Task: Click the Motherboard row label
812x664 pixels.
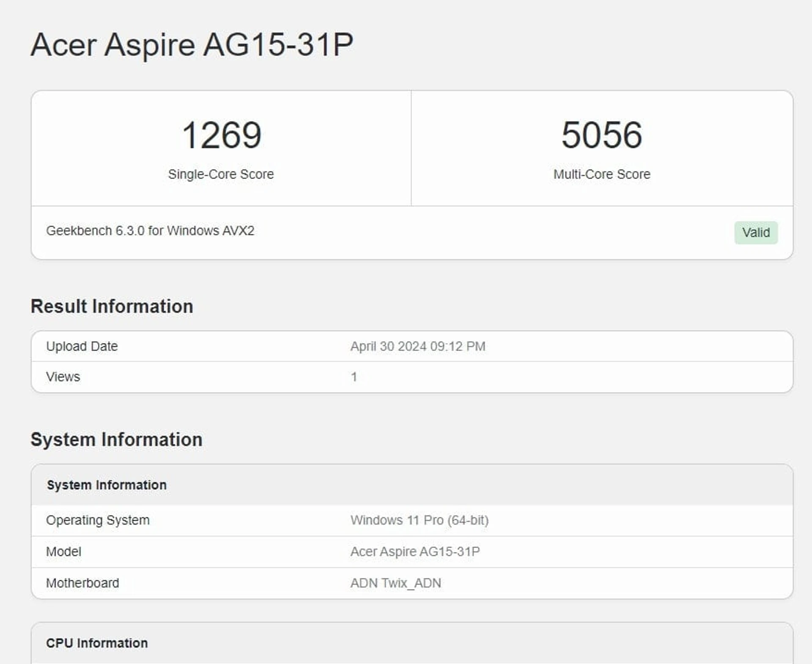Action: point(82,583)
